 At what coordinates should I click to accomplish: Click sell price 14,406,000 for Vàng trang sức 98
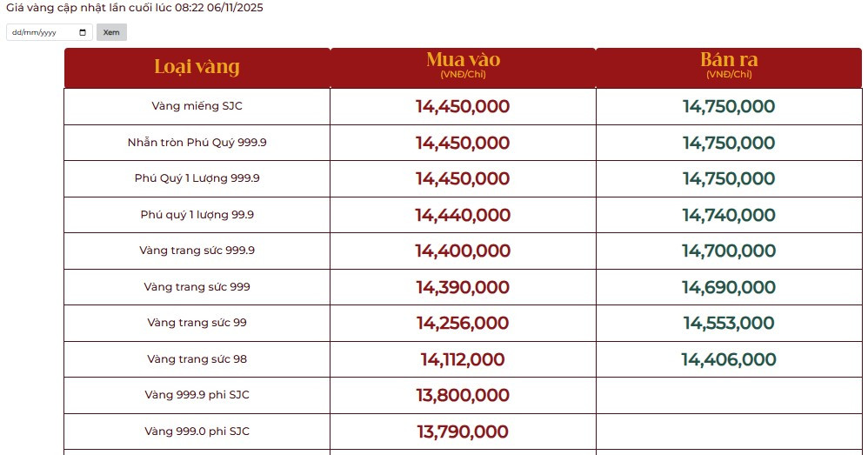click(729, 359)
